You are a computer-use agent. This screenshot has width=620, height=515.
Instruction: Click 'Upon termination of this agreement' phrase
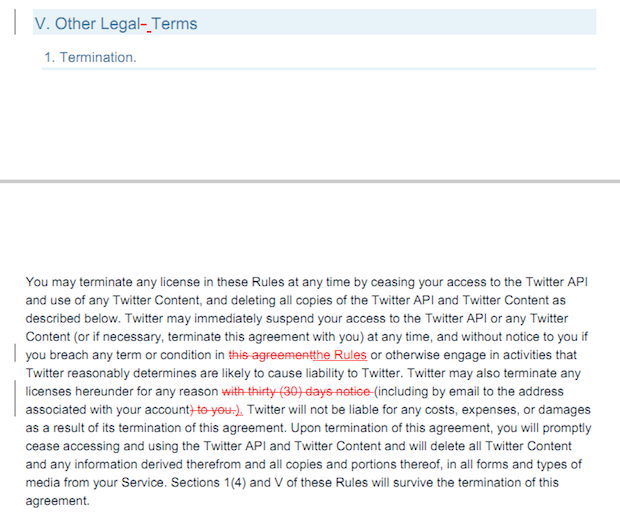click(392, 428)
